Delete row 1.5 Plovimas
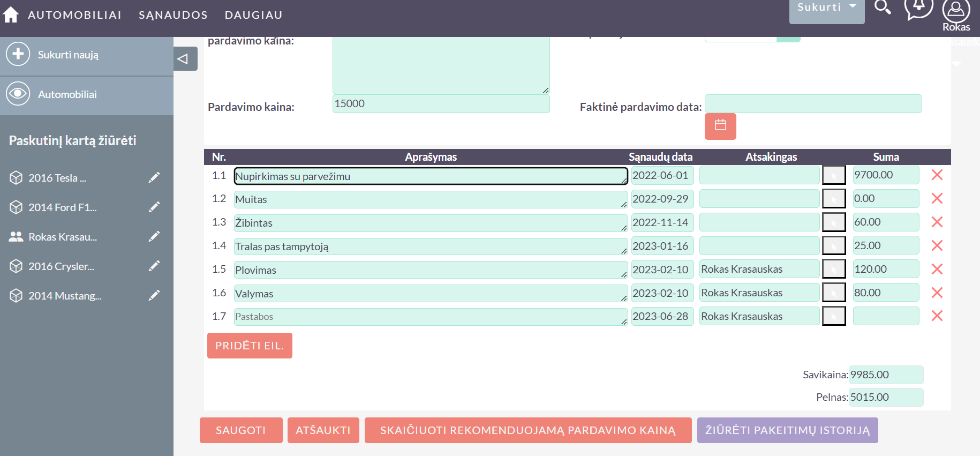980x456 pixels. [x=937, y=269]
